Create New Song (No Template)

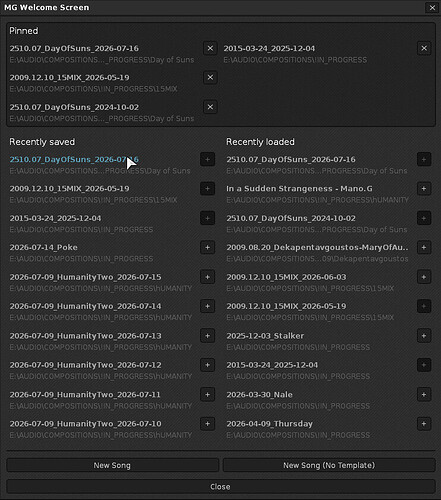coord(329,465)
